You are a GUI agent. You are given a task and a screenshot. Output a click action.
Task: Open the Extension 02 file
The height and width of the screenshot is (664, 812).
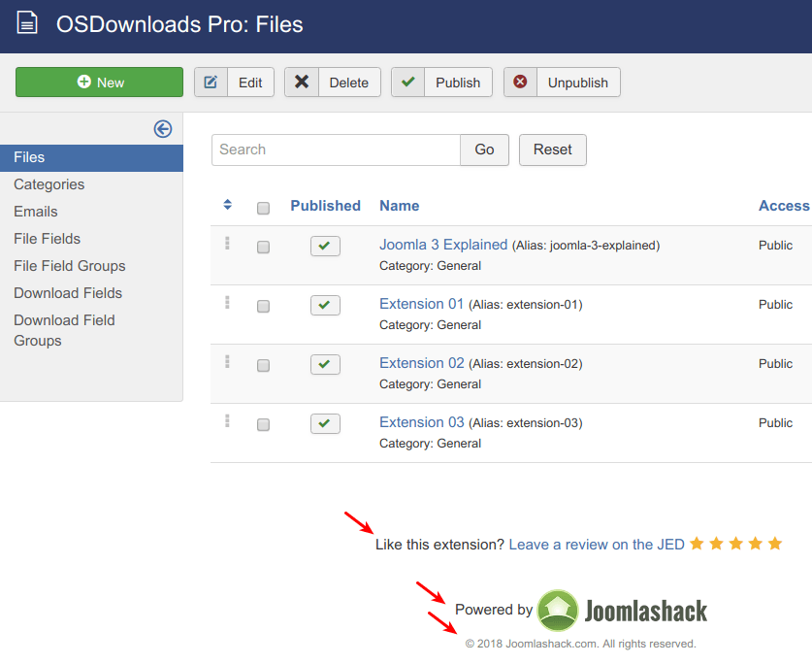[x=422, y=363]
